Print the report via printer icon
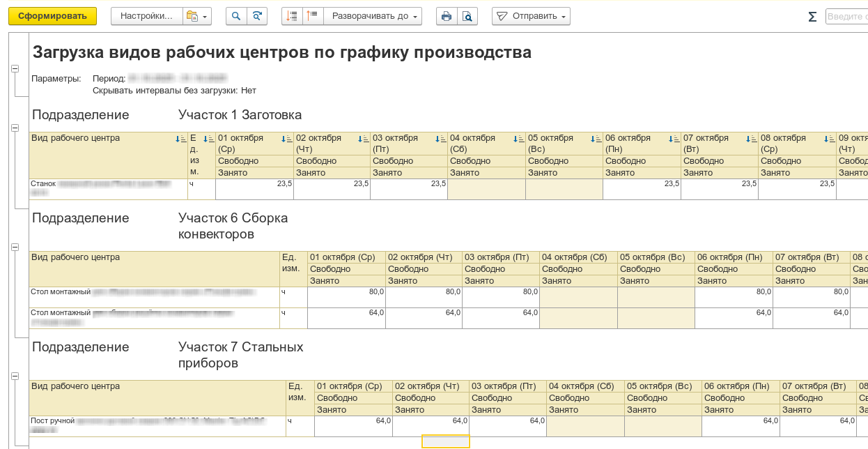The height and width of the screenshot is (449, 868). (x=447, y=16)
